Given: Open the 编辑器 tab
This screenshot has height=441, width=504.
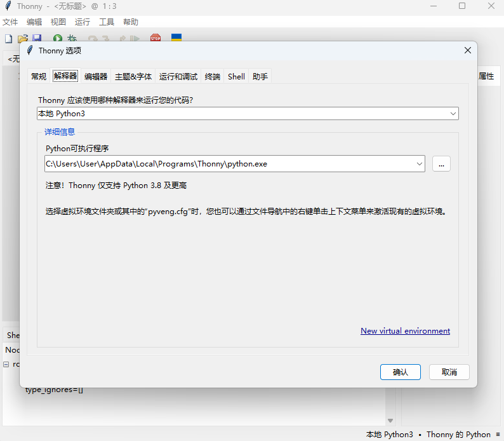Looking at the screenshot, I should click(x=96, y=76).
